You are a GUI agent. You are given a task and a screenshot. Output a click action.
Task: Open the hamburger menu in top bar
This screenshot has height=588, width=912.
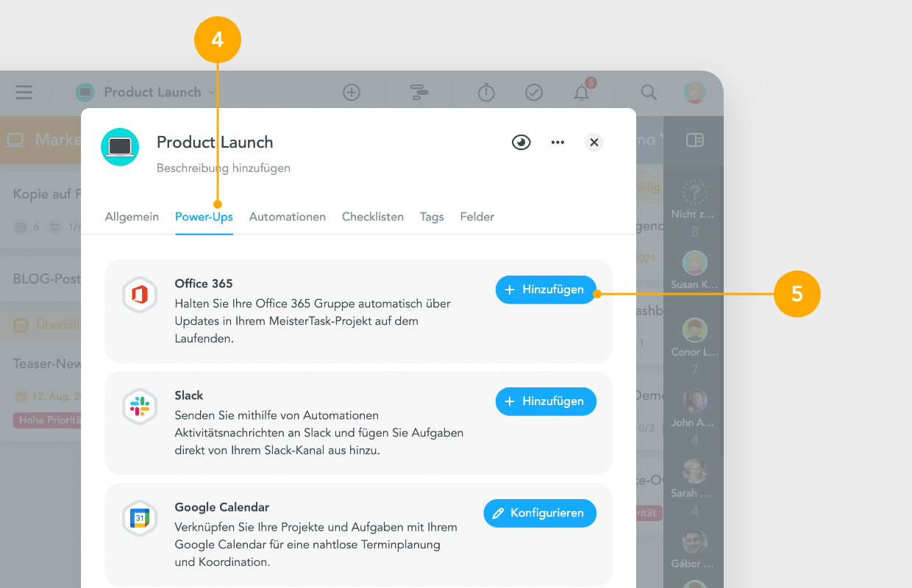click(24, 92)
